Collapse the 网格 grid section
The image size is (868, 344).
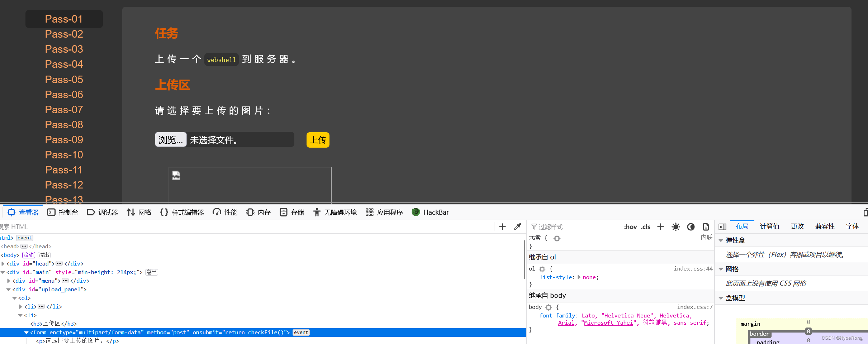[x=721, y=269]
